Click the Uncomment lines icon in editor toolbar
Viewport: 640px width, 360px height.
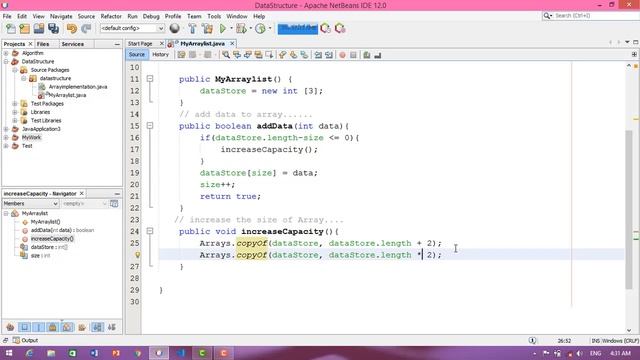pyautogui.click(x=378, y=55)
